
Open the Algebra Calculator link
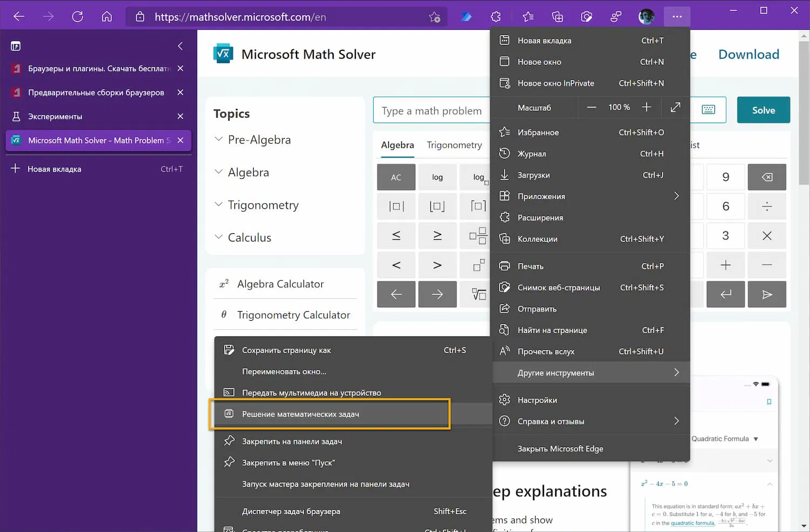pos(280,284)
